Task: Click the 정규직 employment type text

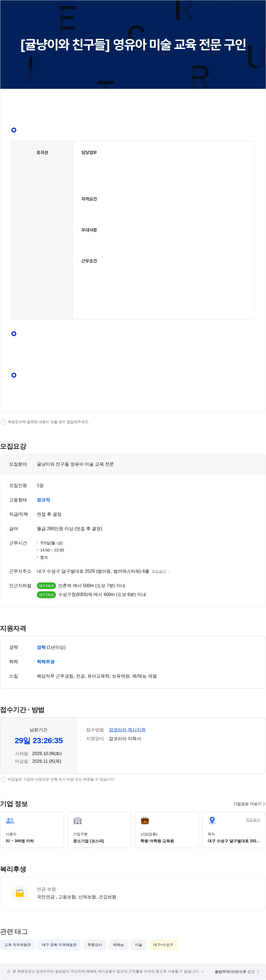Action: (x=44, y=500)
